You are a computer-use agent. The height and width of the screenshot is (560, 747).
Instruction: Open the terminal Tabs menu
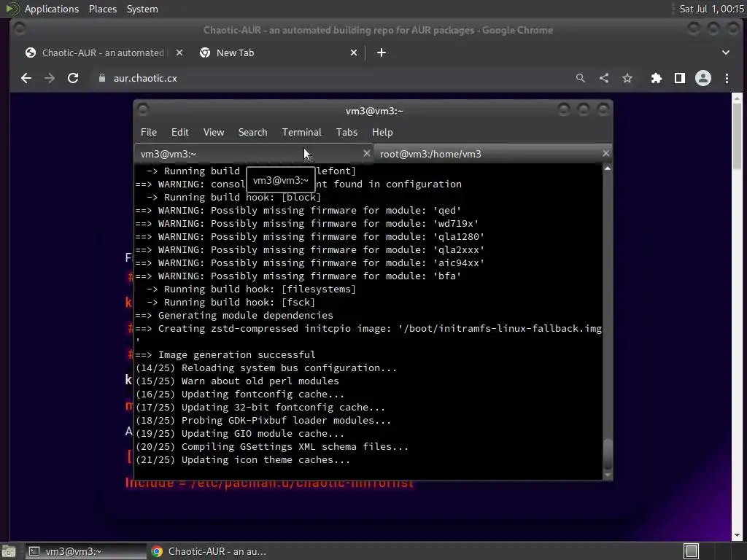tap(347, 132)
